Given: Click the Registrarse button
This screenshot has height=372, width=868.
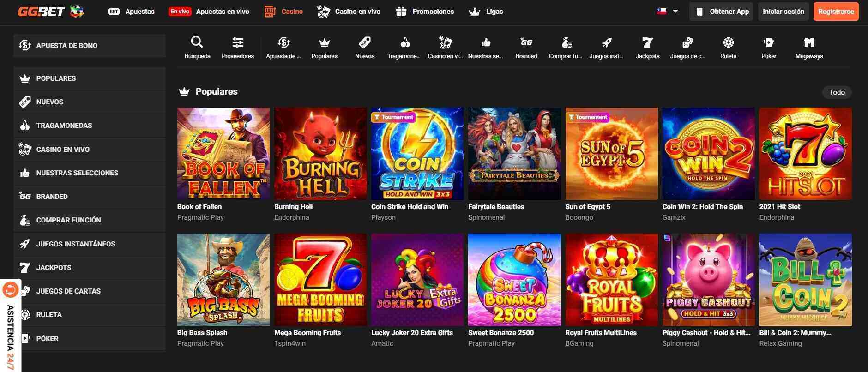Looking at the screenshot, I should (836, 12).
